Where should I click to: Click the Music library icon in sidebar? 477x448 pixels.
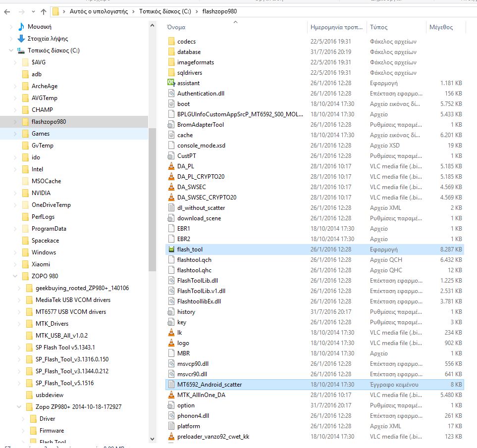pyautogui.click(x=21, y=27)
